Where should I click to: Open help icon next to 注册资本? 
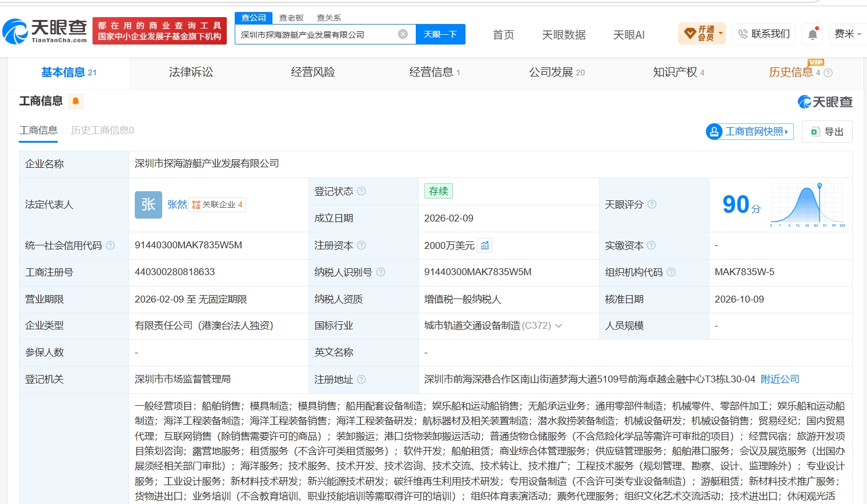(362, 245)
